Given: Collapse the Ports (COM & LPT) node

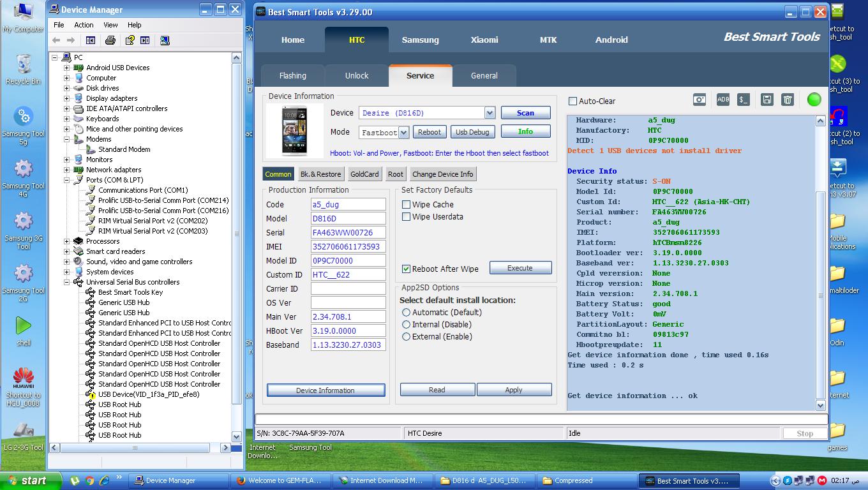Looking at the screenshot, I should coord(66,180).
